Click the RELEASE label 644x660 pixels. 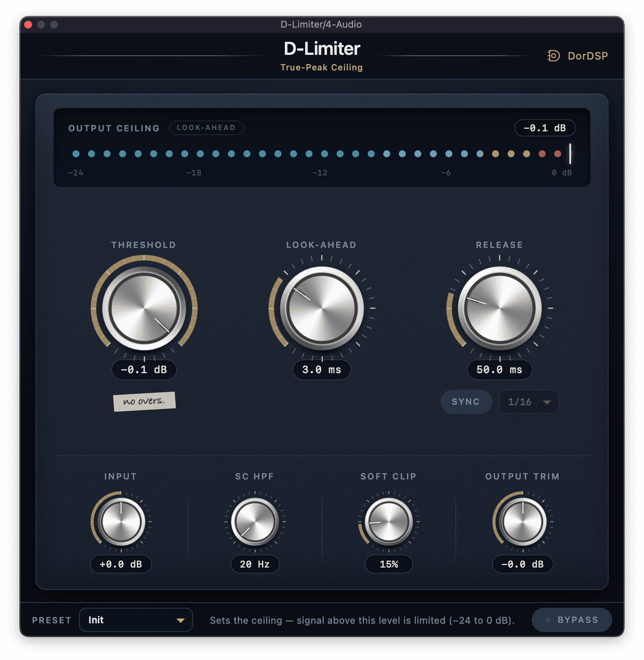point(499,245)
